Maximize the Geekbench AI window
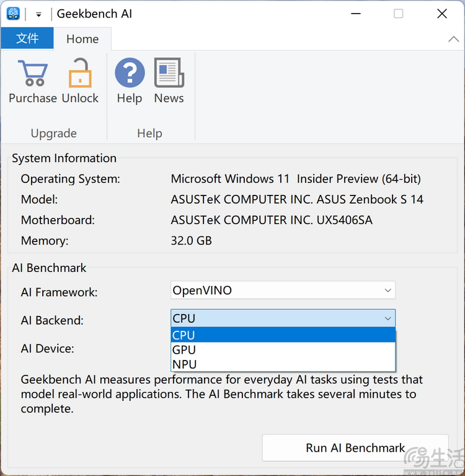The image size is (465, 476). pos(398,14)
